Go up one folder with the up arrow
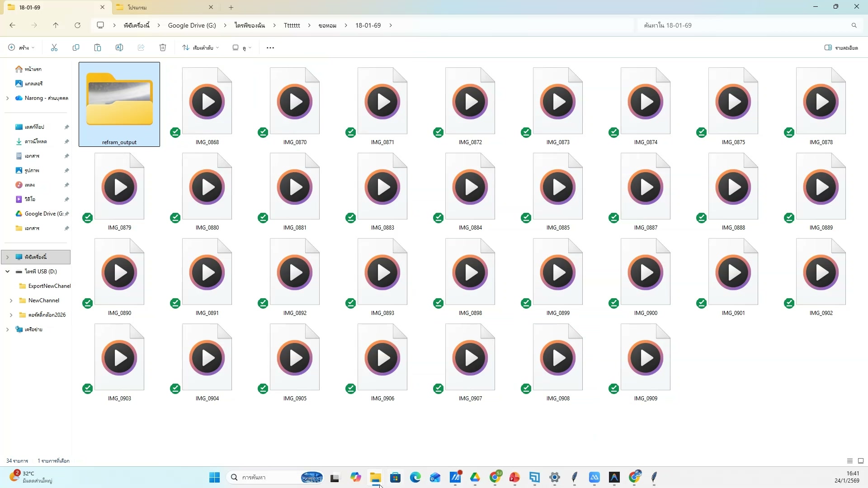Screen dimensions: 868x488 point(56,25)
